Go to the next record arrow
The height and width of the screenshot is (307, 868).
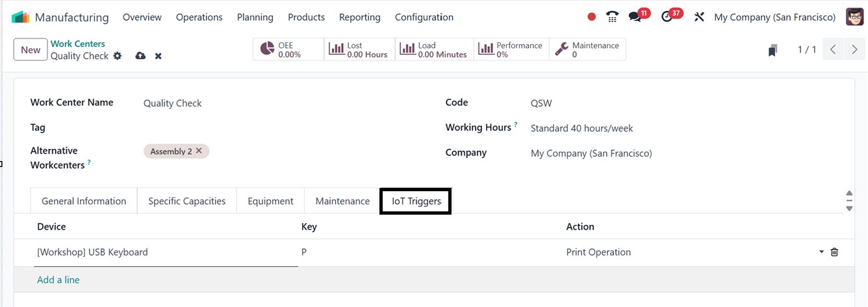point(854,49)
